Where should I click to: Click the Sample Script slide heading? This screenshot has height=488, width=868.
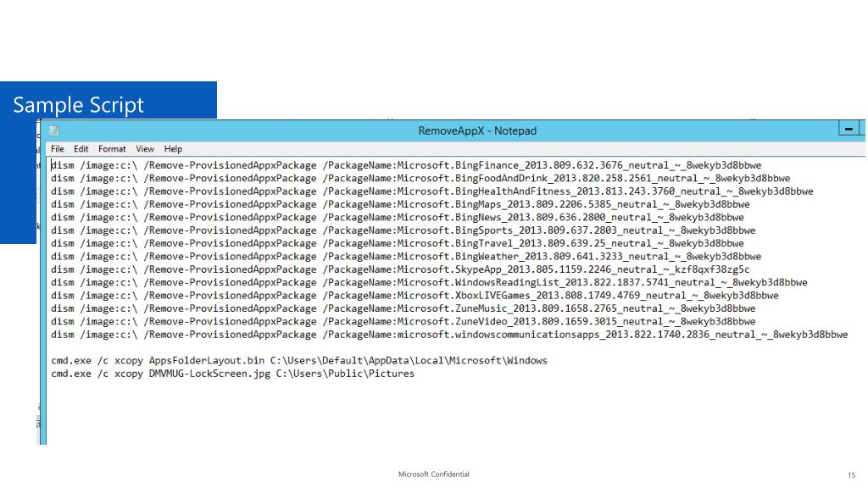click(x=78, y=105)
